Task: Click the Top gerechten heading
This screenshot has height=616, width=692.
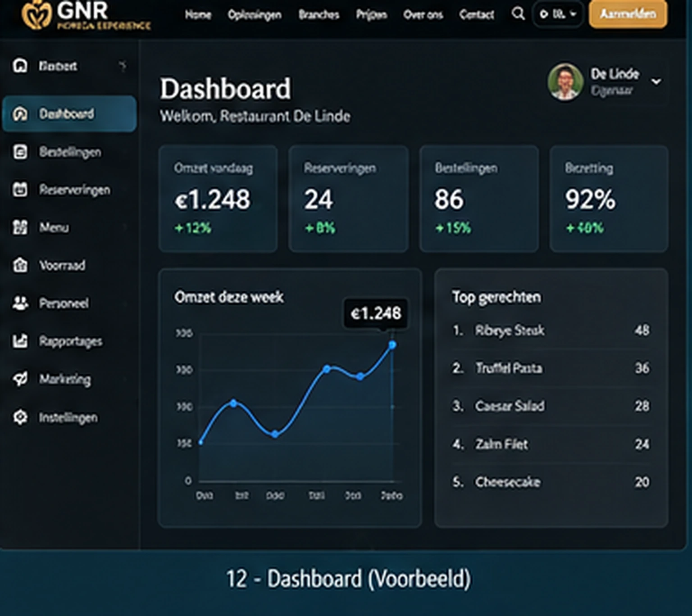Action: (496, 298)
